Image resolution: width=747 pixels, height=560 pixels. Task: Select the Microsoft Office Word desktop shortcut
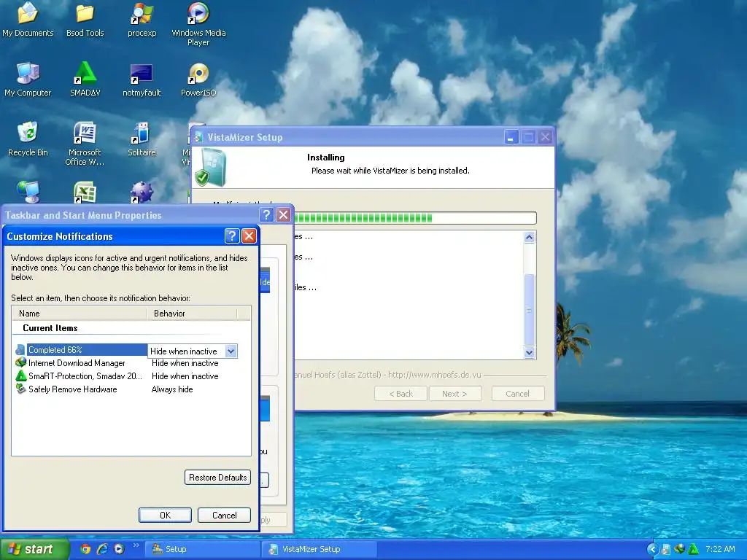click(x=85, y=144)
